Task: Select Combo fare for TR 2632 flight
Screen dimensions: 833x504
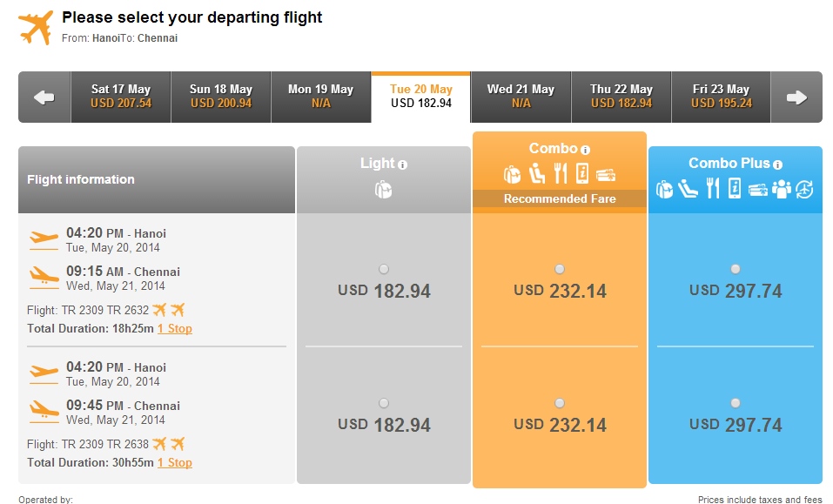Action: [560, 269]
